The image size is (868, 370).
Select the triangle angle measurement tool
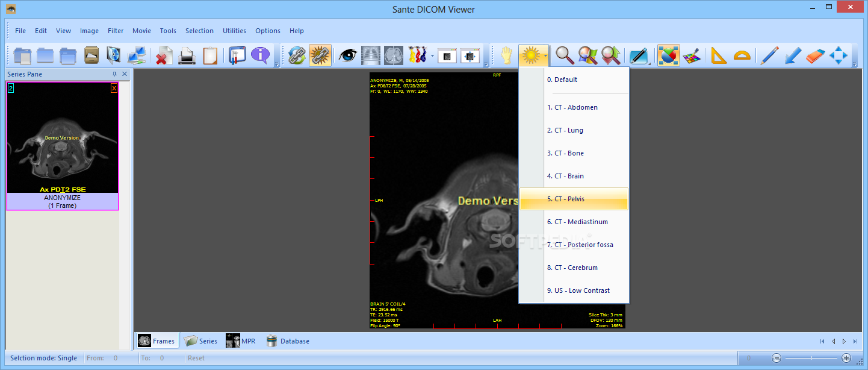719,55
